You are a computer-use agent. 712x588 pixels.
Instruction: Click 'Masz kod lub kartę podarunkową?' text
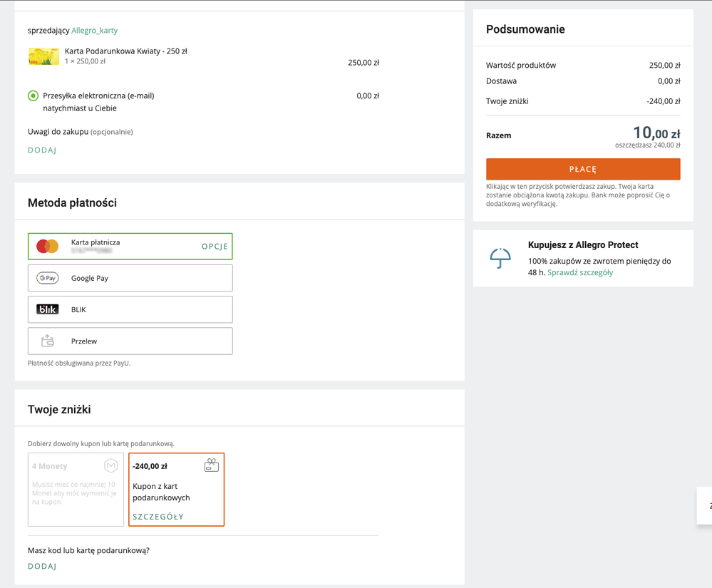coord(88,550)
